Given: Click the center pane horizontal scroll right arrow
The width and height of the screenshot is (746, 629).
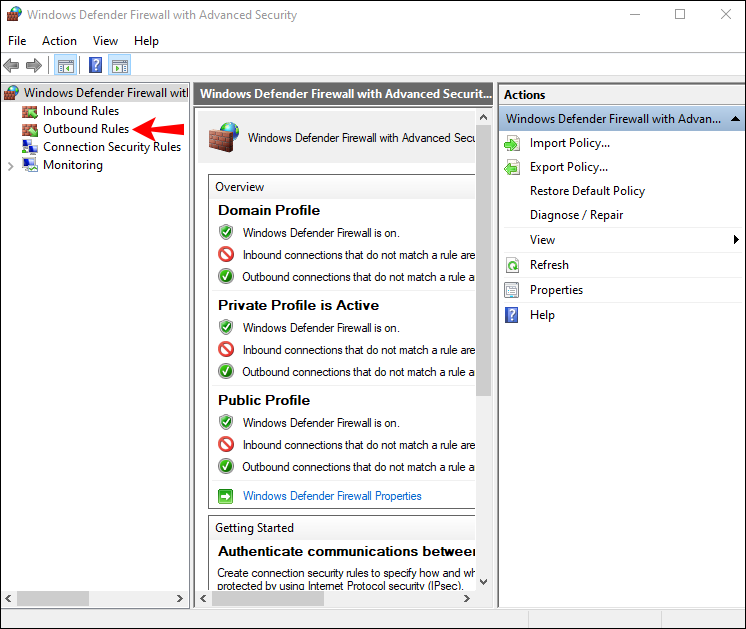Looking at the screenshot, I should (467, 599).
